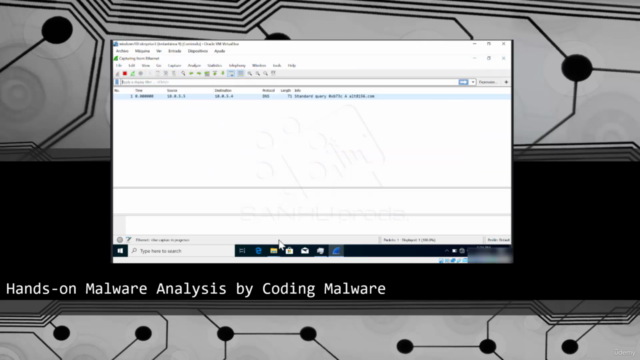Sort by the Source column header

click(172, 91)
